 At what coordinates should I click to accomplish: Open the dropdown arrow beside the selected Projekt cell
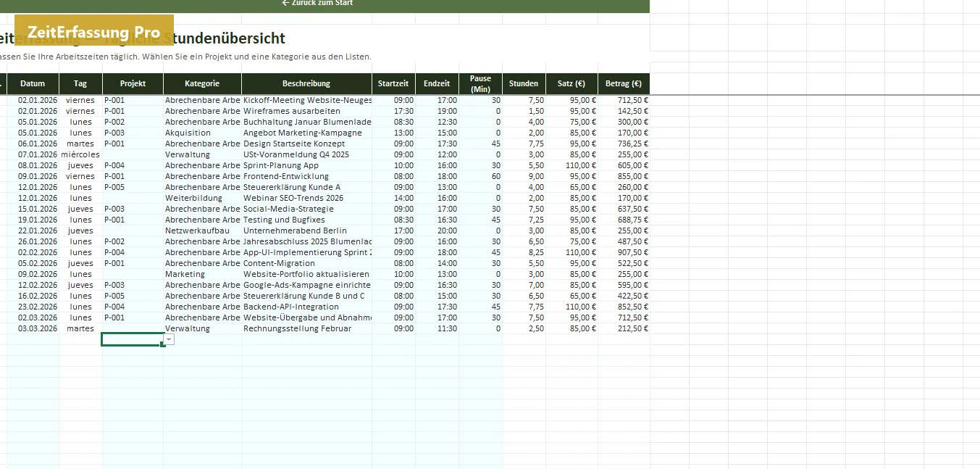point(169,339)
